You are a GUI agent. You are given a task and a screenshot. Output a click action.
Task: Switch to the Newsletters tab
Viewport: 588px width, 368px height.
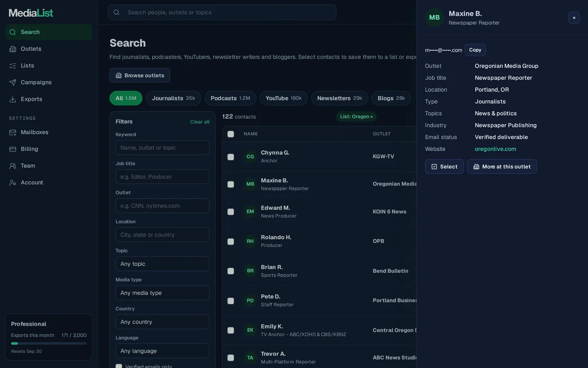340,98
